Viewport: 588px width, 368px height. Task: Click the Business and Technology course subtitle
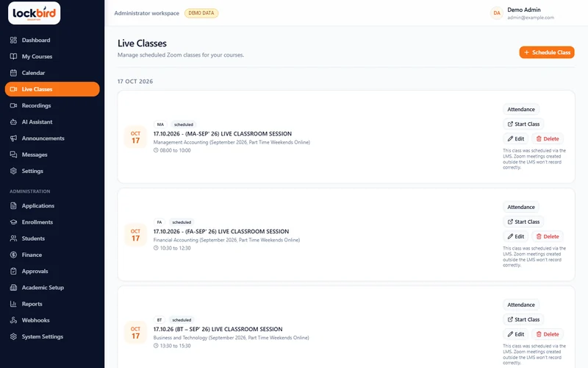[x=231, y=338]
